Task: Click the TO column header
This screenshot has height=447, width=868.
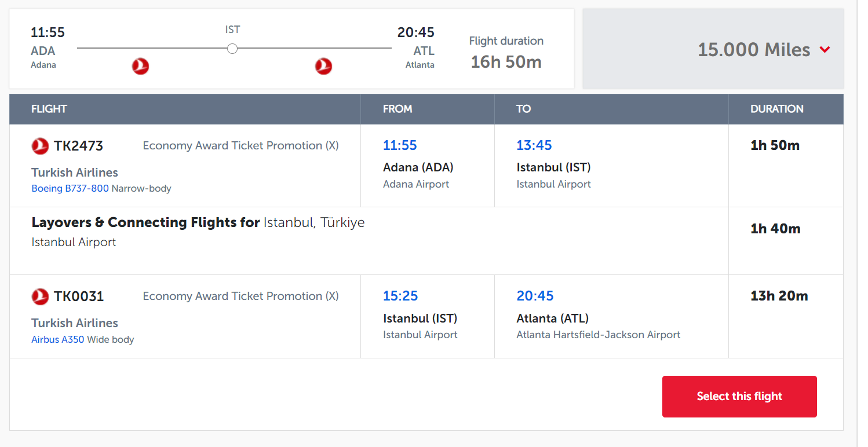Action: pos(523,109)
